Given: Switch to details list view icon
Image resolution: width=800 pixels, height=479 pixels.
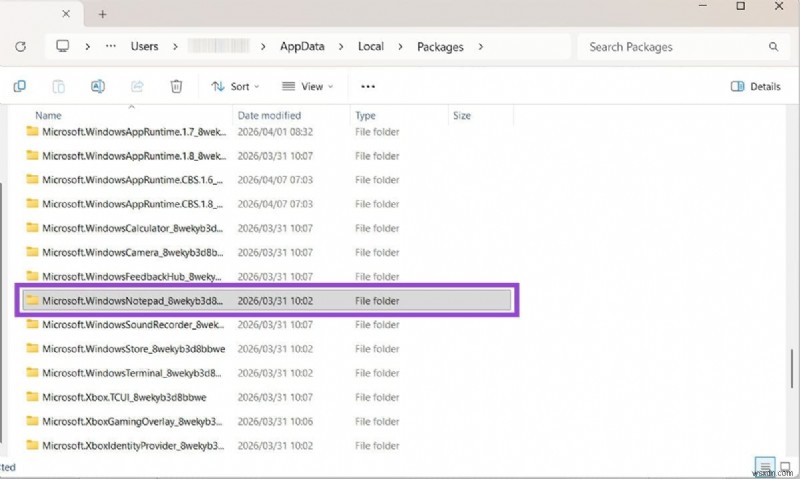Looking at the screenshot, I should pyautogui.click(x=765, y=466).
